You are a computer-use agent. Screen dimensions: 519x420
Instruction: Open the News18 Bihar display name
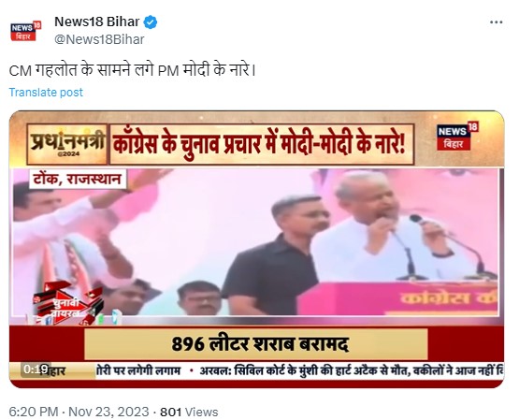click(96, 22)
